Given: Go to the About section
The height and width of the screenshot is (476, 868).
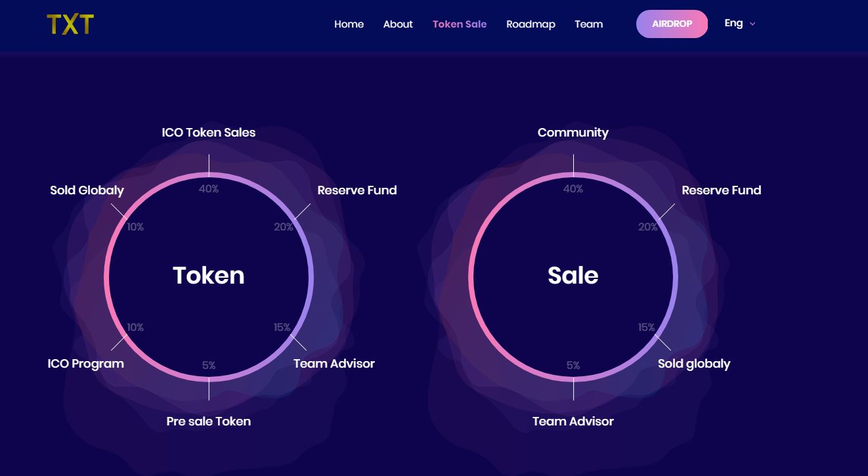Looking at the screenshot, I should coord(398,24).
